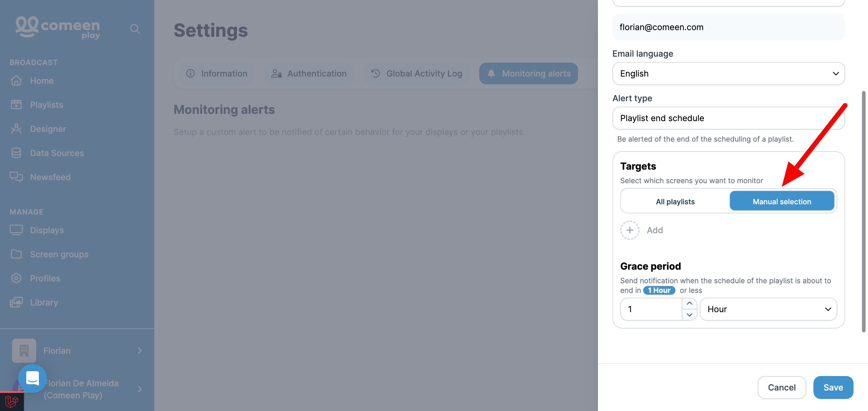This screenshot has width=868, height=411.
Task: Click the Cancel button
Action: (782, 387)
